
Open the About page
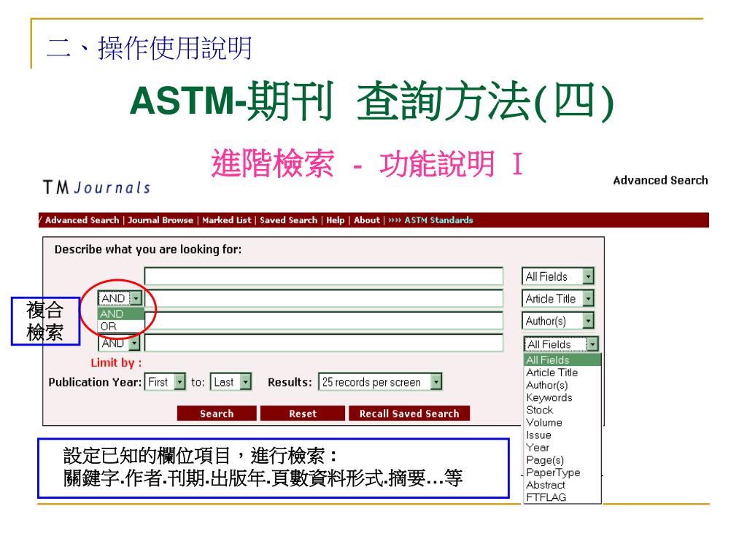pyautogui.click(x=367, y=220)
